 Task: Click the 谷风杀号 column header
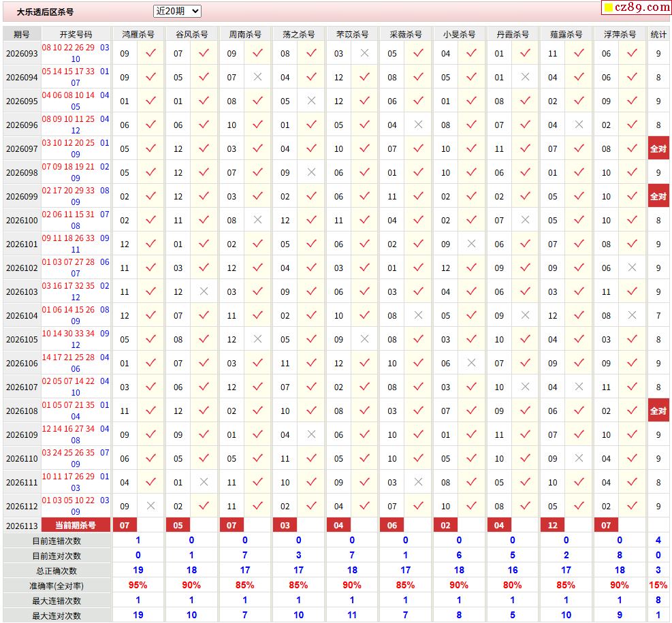[191, 34]
